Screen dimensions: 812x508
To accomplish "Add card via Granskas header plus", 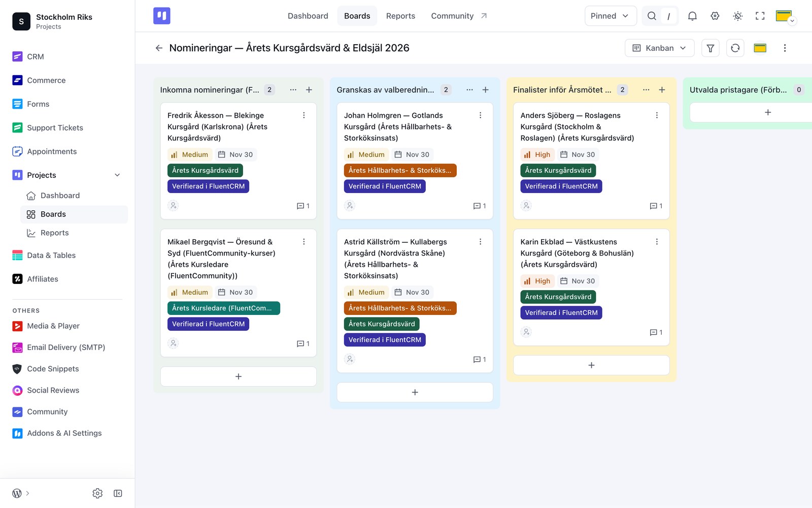I will click(x=486, y=90).
